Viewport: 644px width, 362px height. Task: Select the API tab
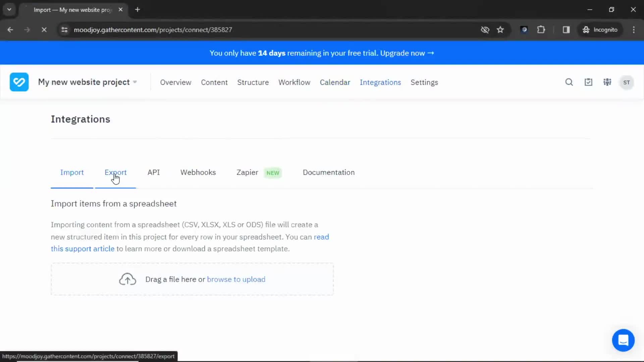click(x=154, y=172)
